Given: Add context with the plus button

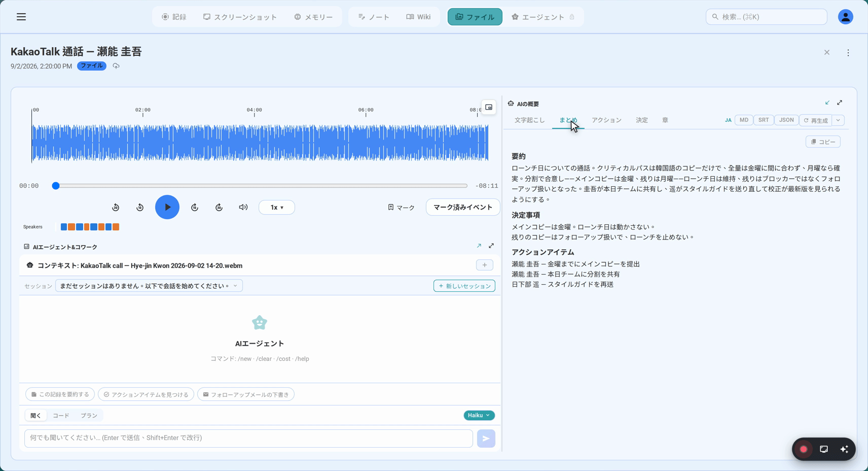Looking at the screenshot, I should (x=485, y=265).
